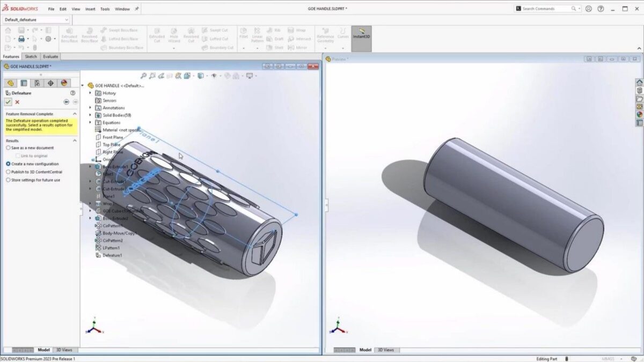Accept the Defeature with green checkmark

[8, 102]
